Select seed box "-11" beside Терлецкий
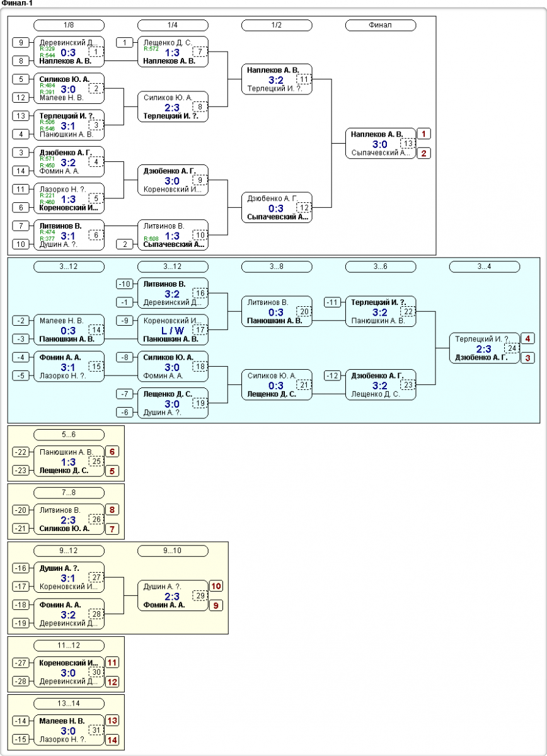 (333, 302)
